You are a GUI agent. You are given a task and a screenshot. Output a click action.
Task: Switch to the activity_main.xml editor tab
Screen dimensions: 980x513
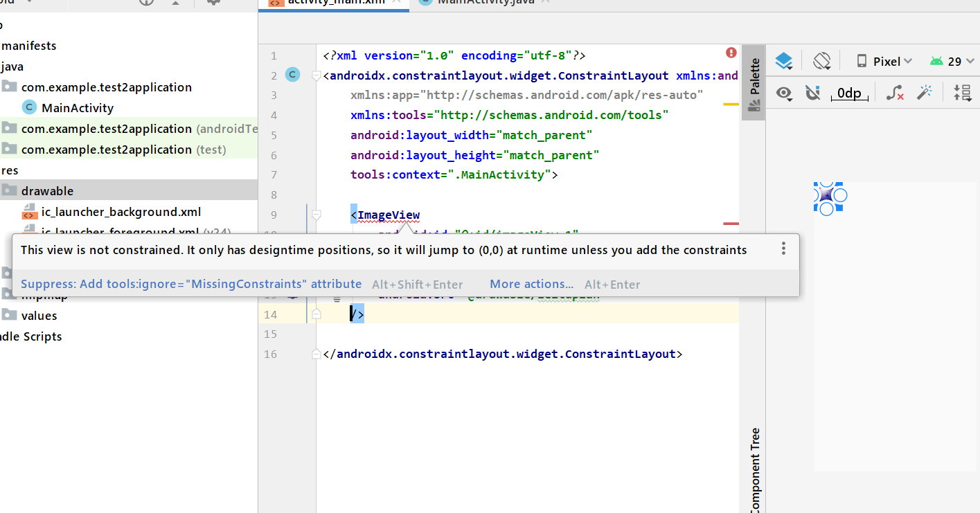[x=335, y=3]
